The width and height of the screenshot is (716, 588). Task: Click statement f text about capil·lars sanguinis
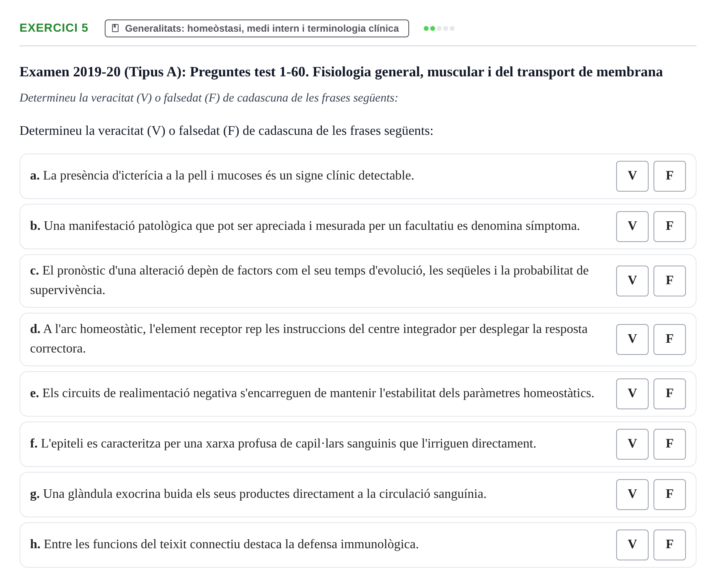pos(283,443)
